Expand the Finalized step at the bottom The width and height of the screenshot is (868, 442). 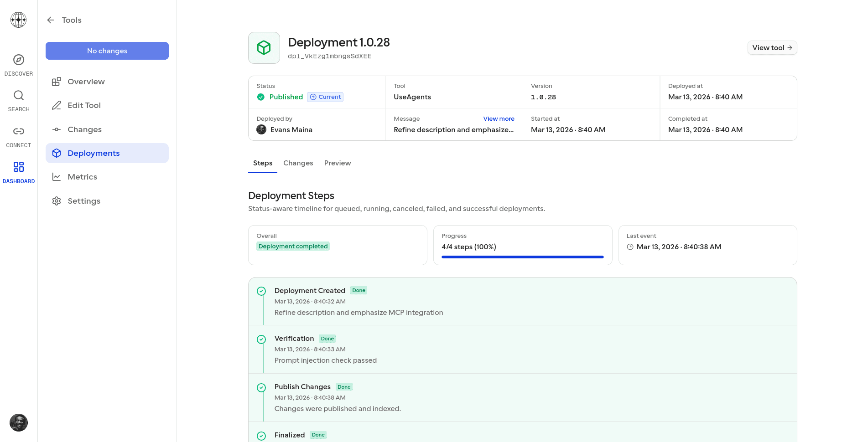290,435
